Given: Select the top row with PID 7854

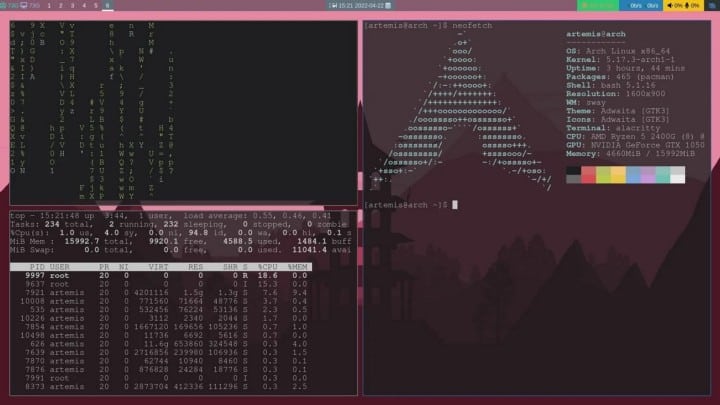Looking at the screenshot, I should point(161,327).
